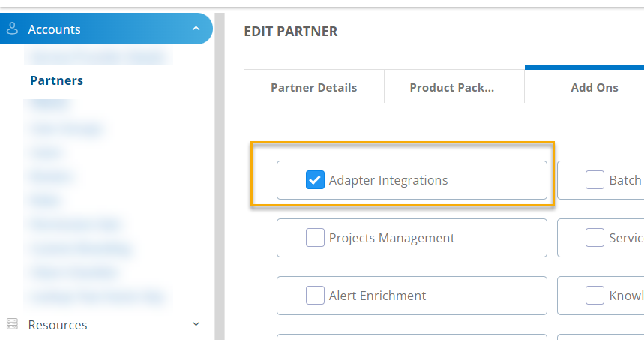Collapse the Accounts menu chevron
Viewport: 644px width, 340px height.
click(x=196, y=29)
